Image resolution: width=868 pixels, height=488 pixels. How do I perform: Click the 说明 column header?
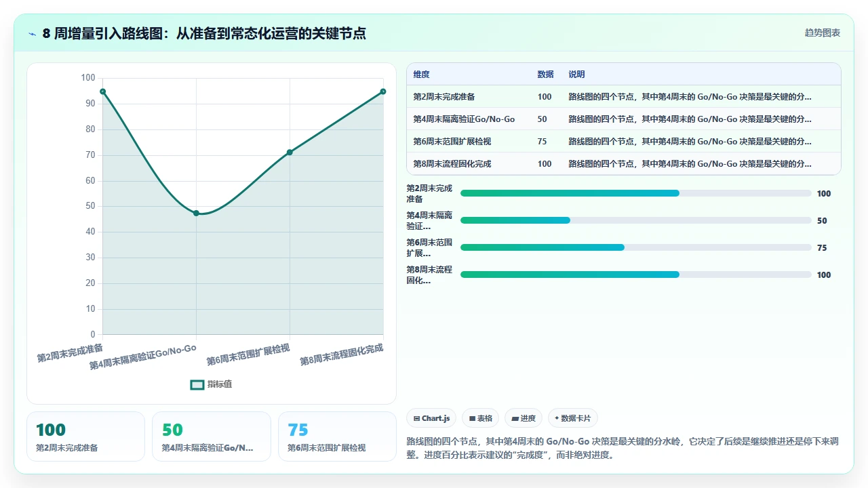click(576, 75)
